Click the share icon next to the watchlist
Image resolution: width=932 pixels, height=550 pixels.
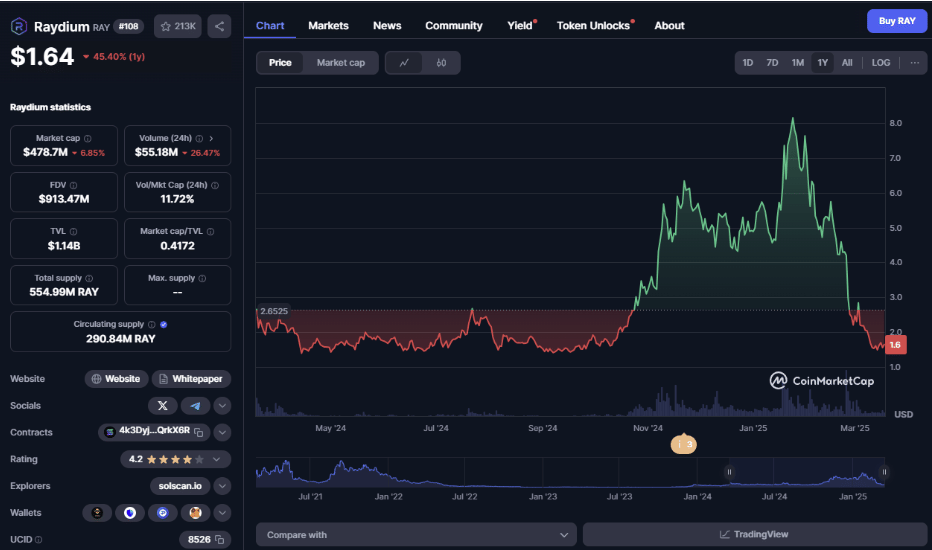tap(219, 26)
